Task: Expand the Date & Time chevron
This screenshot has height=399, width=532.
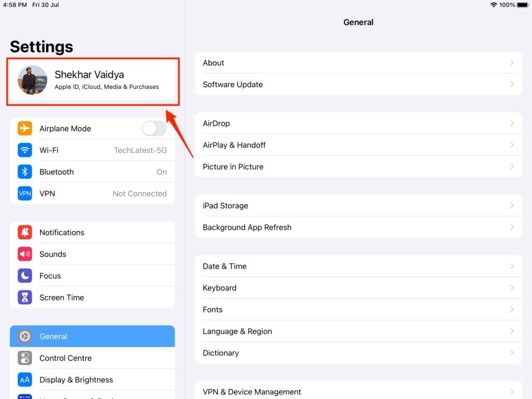Action: [512, 266]
